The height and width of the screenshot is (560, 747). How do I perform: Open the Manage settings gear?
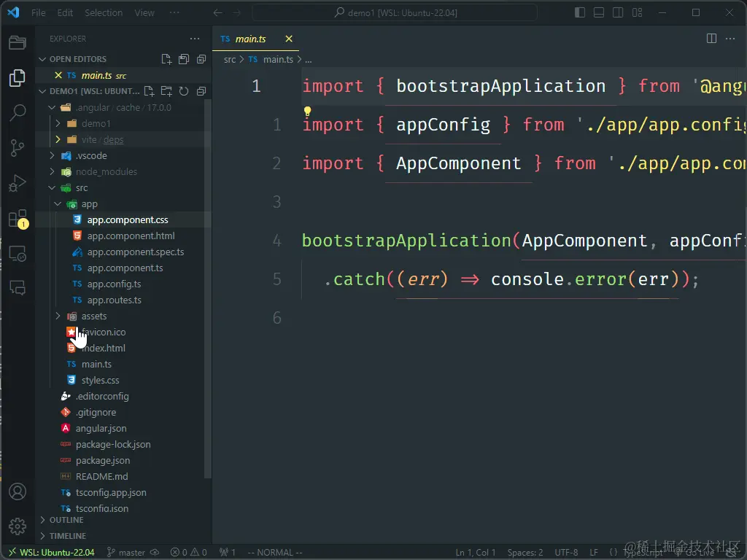(18, 526)
